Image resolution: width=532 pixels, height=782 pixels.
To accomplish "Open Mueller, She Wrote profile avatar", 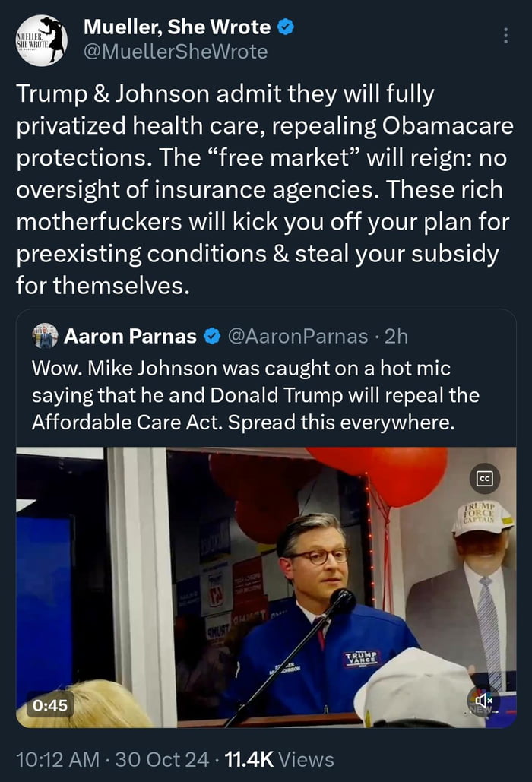I will 41,40.
